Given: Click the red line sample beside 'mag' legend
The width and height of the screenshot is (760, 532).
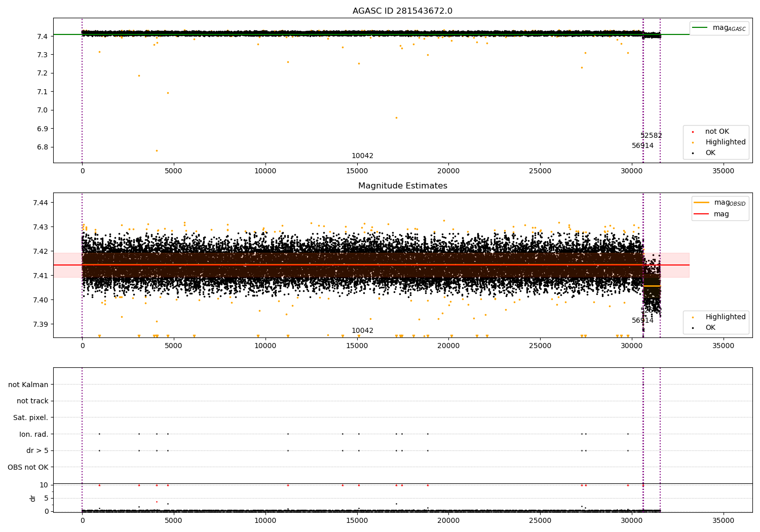Looking at the screenshot, I should click(702, 214).
